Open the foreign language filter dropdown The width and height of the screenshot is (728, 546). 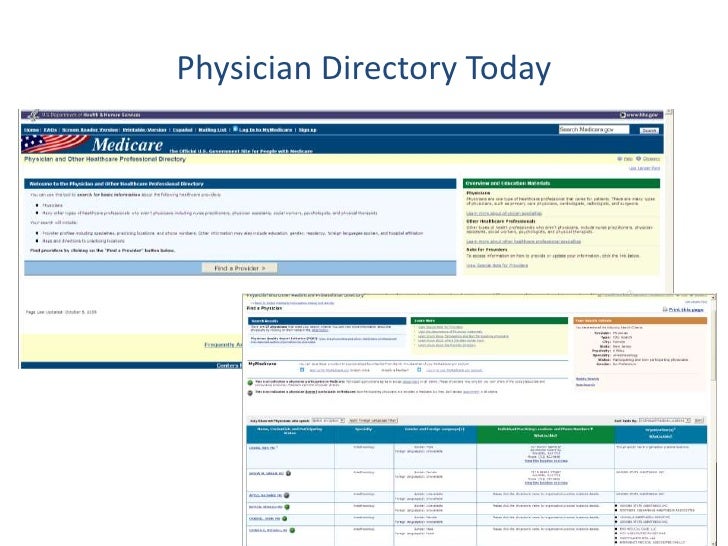pos(328,421)
